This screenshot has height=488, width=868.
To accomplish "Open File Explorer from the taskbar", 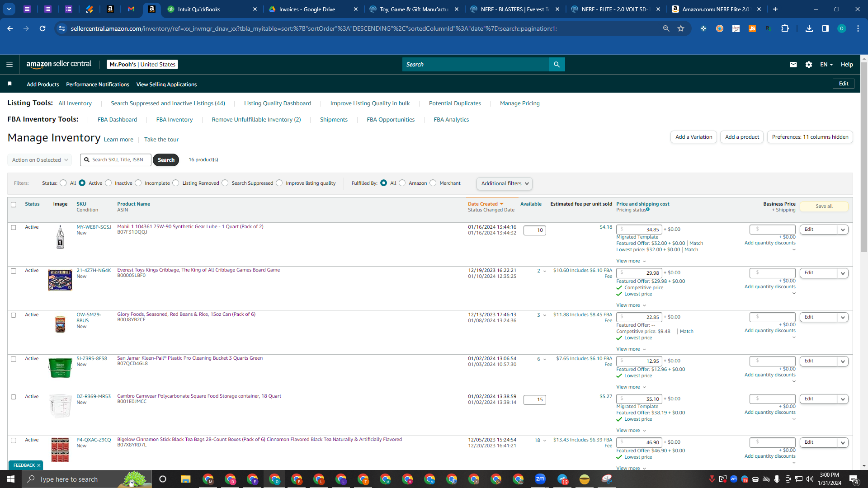I will (186, 479).
